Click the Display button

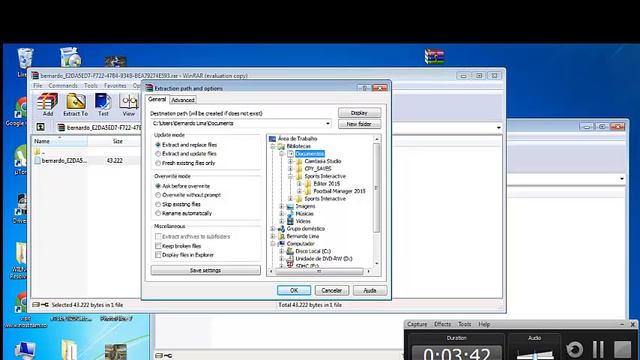(359, 113)
